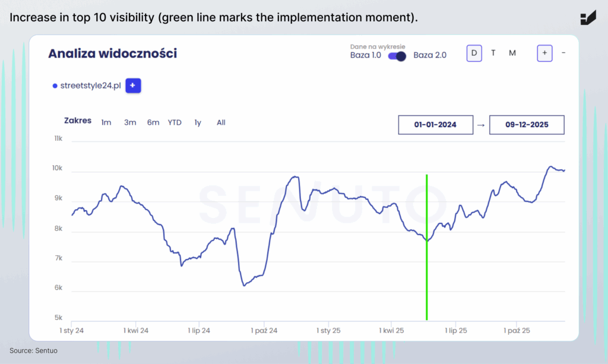Switch to weekly T granularity
This screenshot has width=608, height=364.
click(493, 53)
